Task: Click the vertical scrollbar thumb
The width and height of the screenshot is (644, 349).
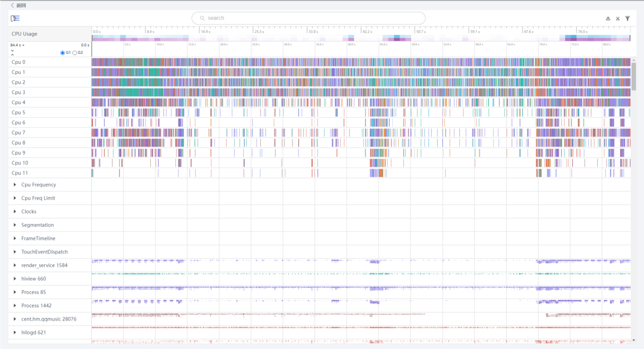Action: point(634,75)
